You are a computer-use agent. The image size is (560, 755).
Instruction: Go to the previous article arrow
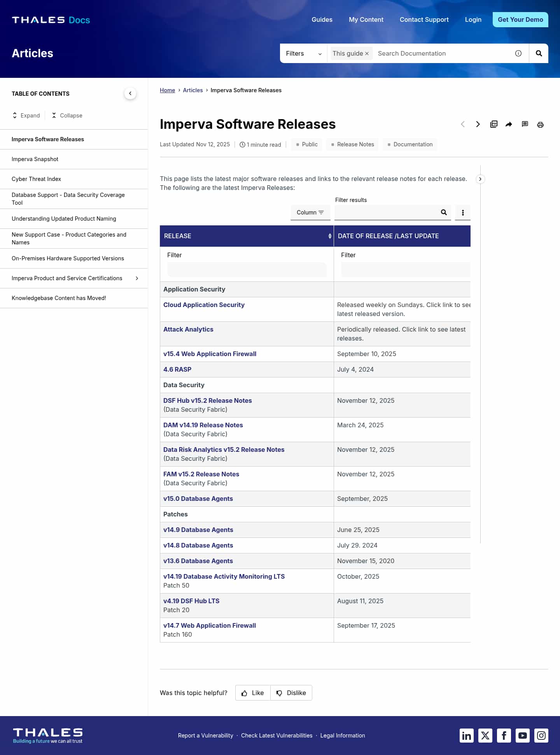[x=463, y=124]
